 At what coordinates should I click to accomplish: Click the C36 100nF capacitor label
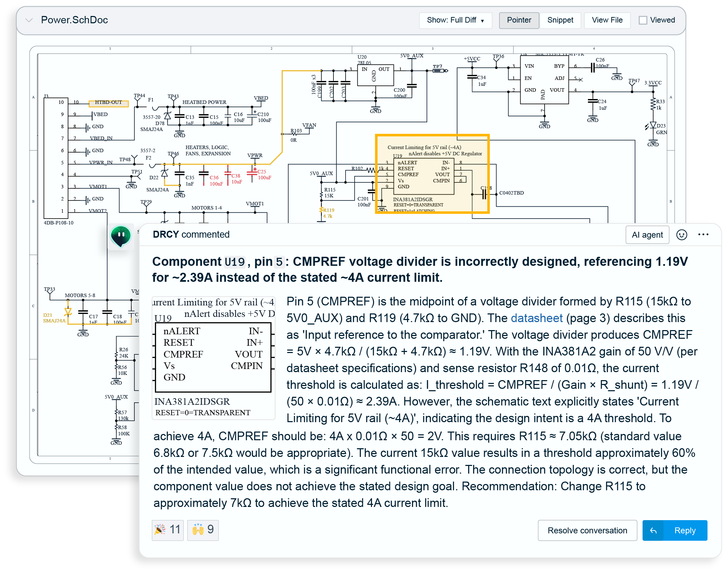[x=216, y=181]
